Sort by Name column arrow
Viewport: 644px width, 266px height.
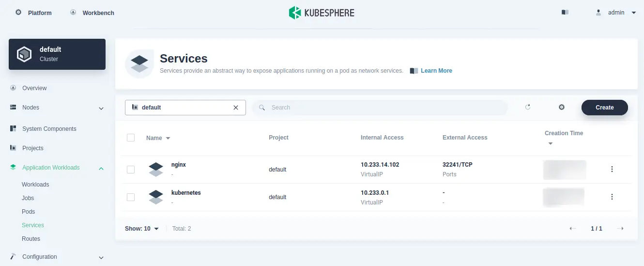(168, 138)
